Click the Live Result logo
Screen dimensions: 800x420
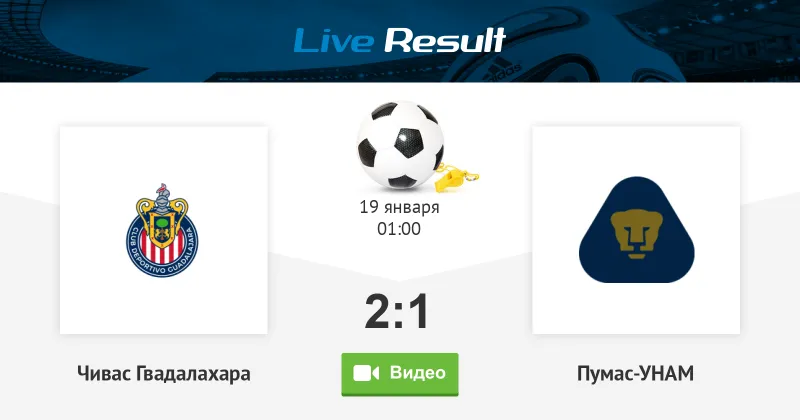[x=399, y=40]
